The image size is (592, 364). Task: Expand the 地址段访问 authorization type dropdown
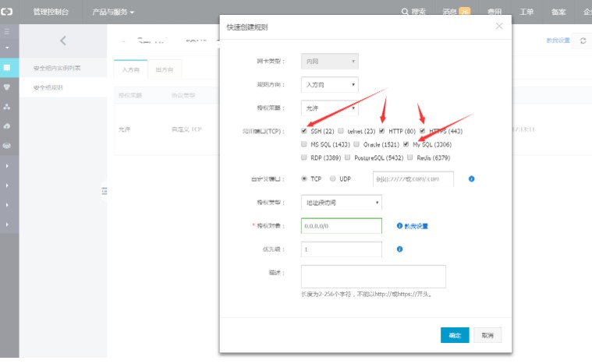(x=341, y=203)
